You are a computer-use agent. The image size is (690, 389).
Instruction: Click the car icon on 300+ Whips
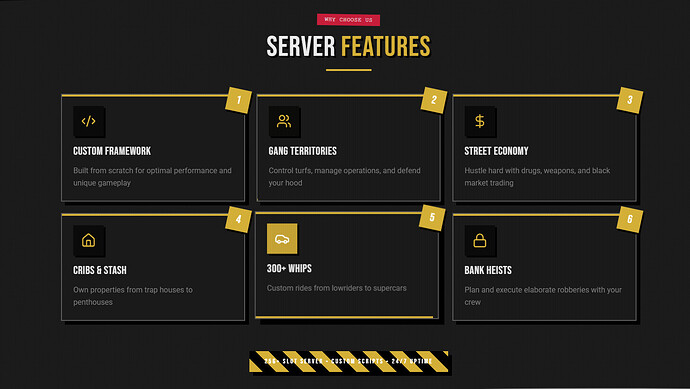282,239
